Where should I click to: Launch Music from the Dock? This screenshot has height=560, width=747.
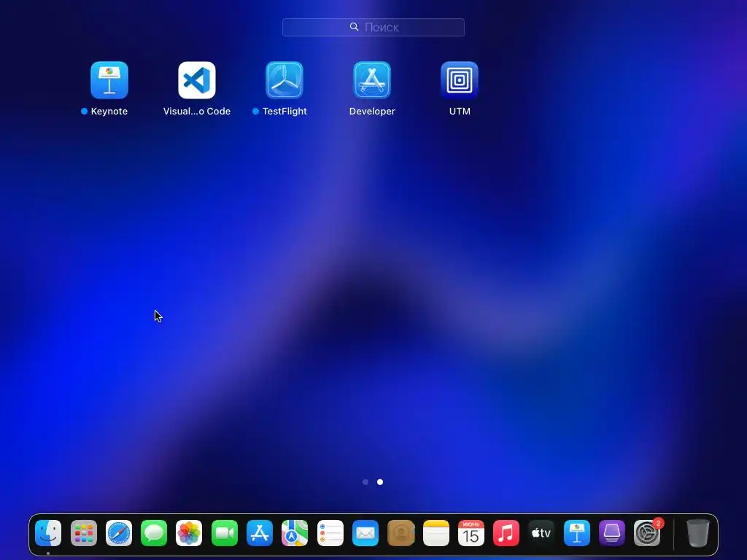point(506,533)
